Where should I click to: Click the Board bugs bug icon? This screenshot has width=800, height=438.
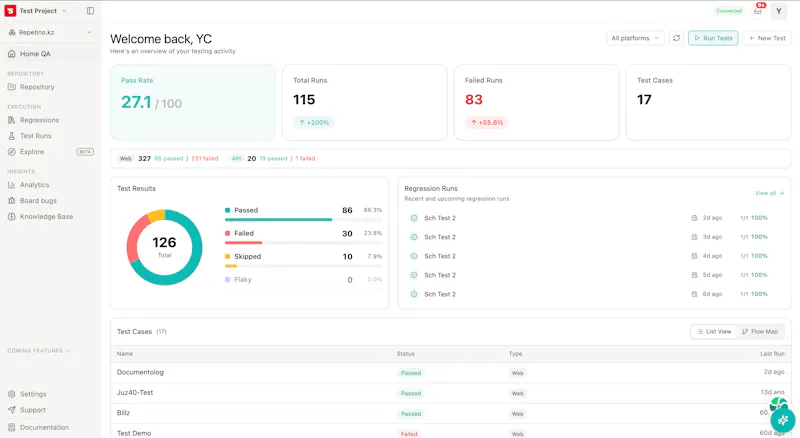(x=12, y=201)
